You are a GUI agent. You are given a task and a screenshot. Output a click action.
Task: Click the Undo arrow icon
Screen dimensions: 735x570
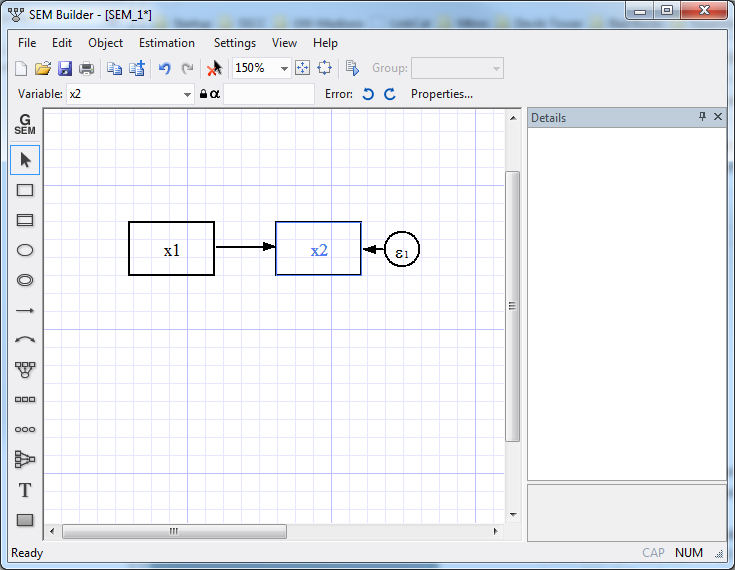[165, 68]
